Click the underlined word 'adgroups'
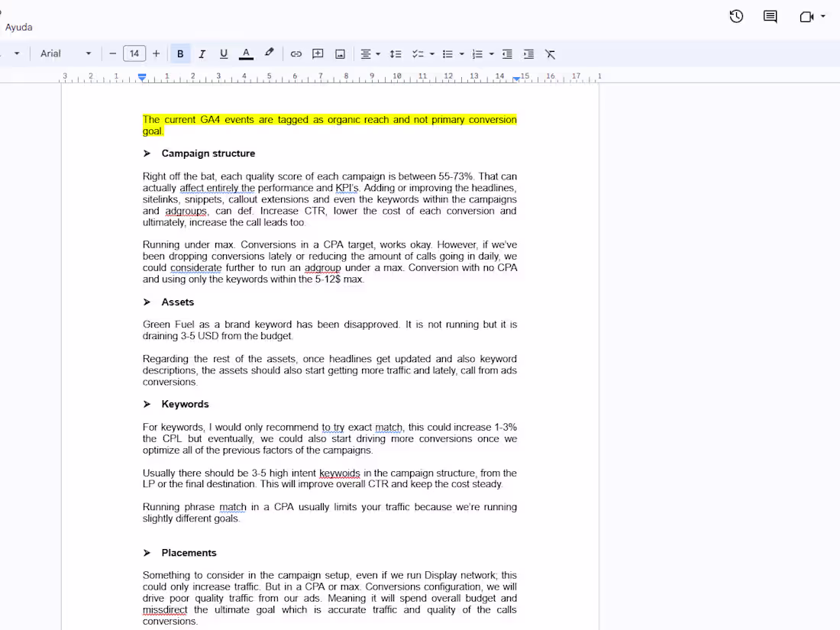The width and height of the screenshot is (840, 630). coord(186,211)
